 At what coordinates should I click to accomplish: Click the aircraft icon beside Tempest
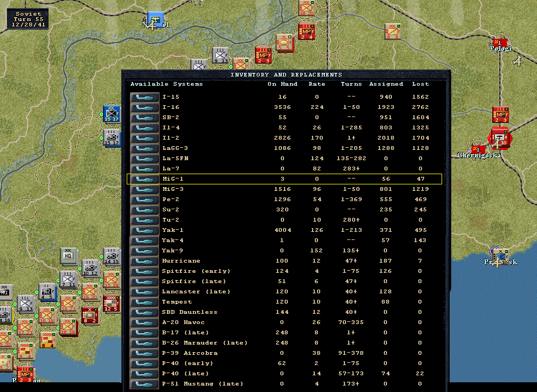(x=144, y=302)
